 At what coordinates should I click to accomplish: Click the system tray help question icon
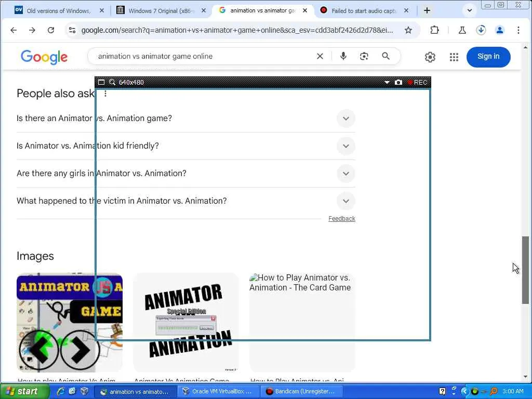[x=442, y=392]
